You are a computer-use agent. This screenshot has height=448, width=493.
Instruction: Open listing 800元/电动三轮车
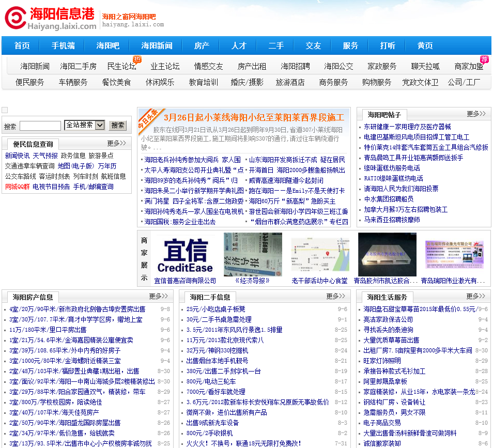pos(211,381)
